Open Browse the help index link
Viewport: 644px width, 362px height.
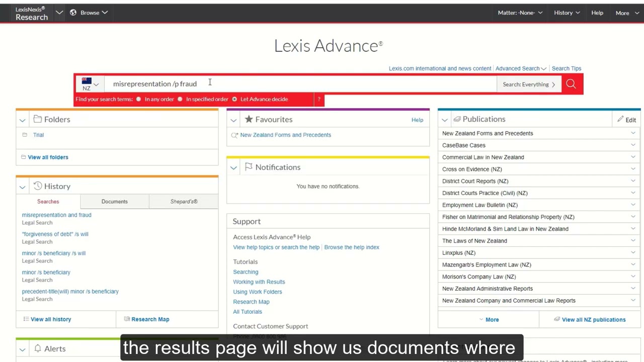[352, 247]
